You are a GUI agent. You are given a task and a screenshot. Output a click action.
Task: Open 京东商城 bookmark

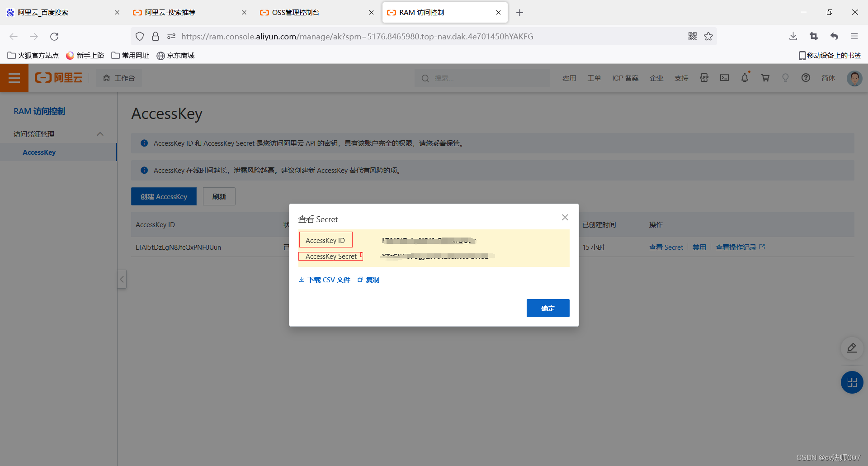pyautogui.click(x=175, y=56)
